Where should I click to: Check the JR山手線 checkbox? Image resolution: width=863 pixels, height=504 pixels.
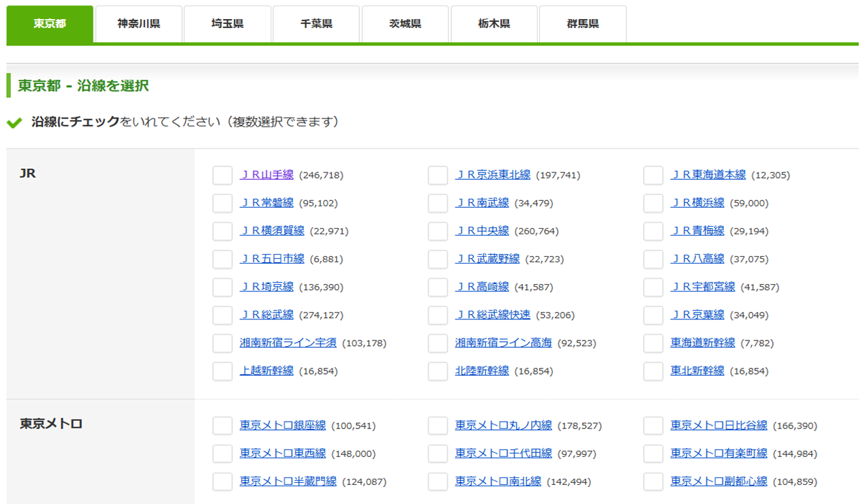coord(222,175)
